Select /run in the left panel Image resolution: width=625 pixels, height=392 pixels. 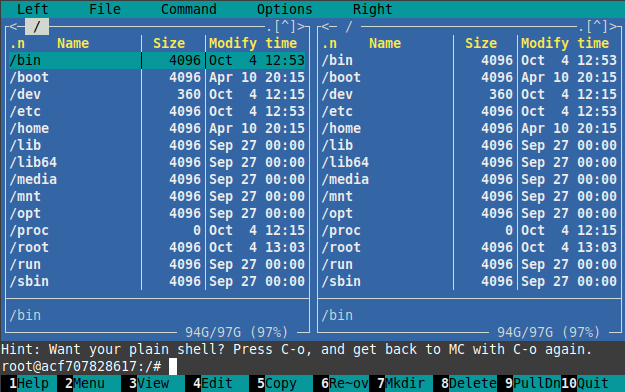tap(157, 264)
